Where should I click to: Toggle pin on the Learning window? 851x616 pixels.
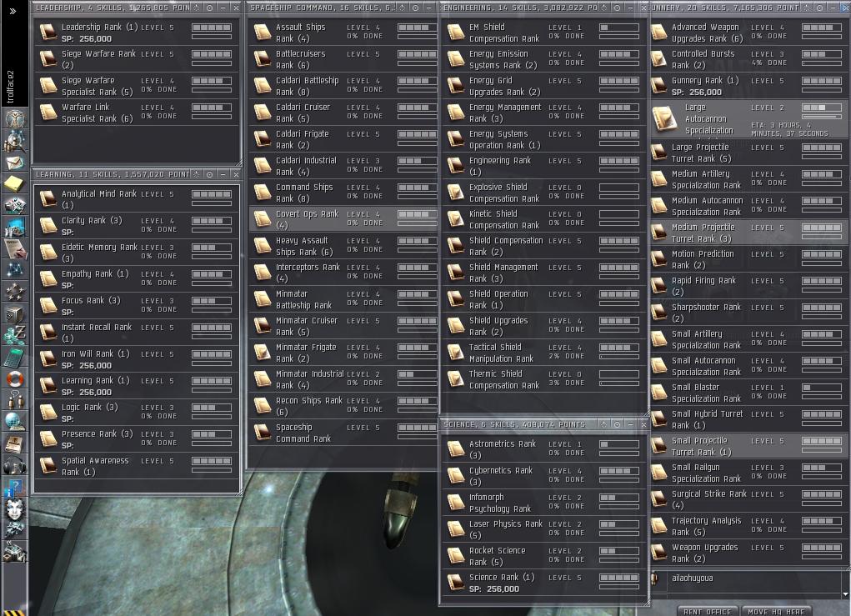click(x=209, y=174)
